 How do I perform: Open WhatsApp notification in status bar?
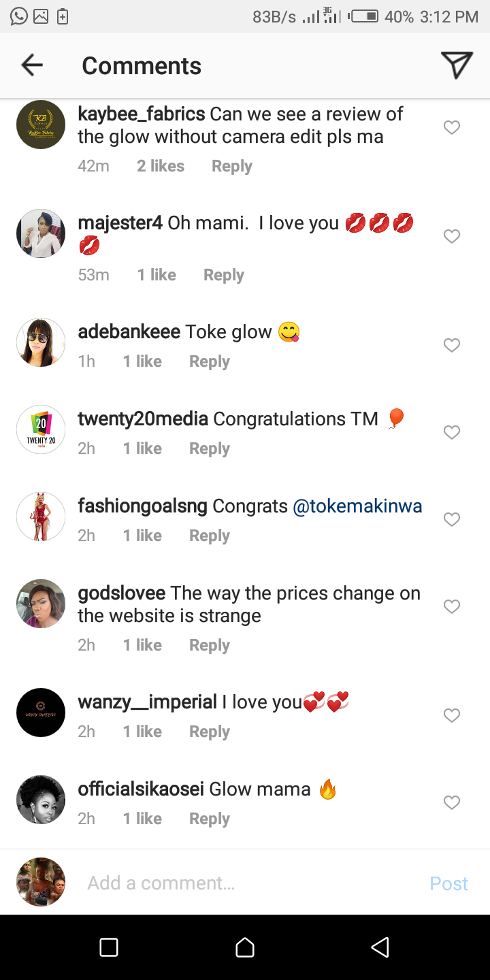point(19,16)
